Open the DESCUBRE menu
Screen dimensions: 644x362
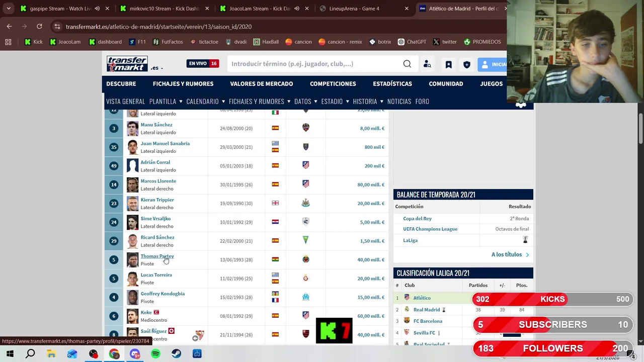[x=121, y=83]
